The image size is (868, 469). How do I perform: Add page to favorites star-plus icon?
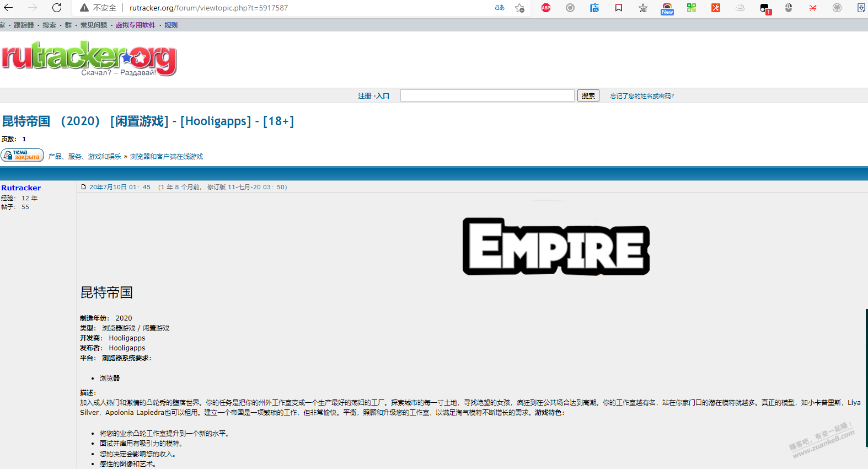point(519,8)
